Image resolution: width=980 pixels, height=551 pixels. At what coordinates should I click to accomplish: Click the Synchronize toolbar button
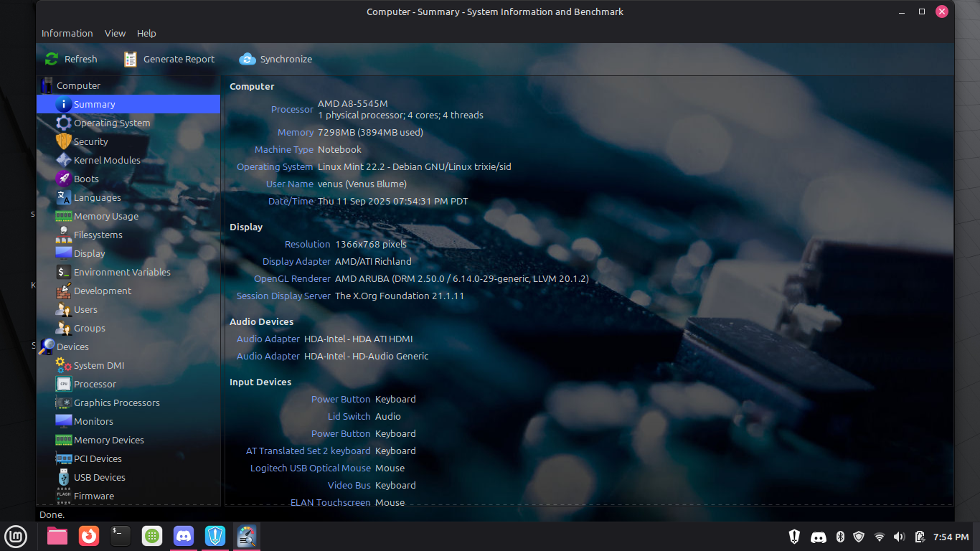(275, 59)
